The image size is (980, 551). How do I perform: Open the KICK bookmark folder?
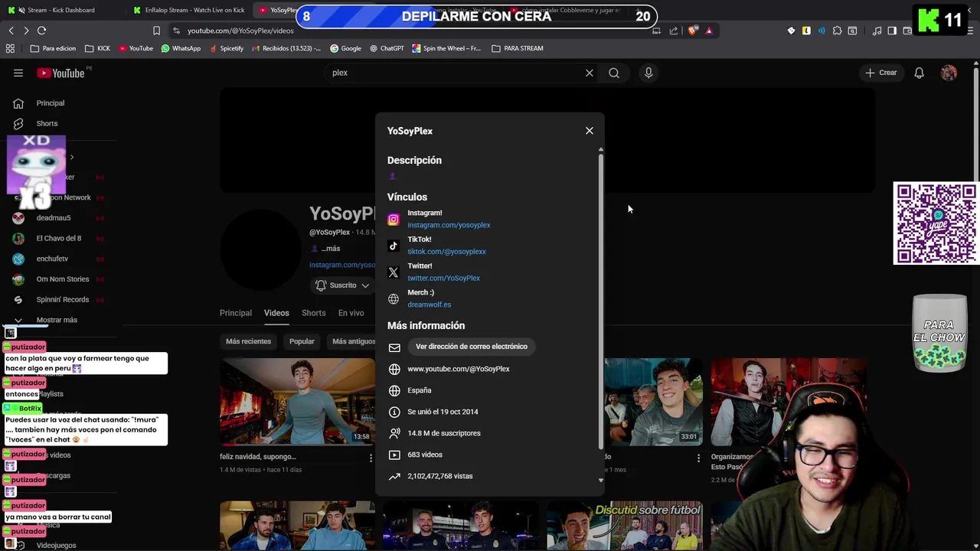(97, 48)
